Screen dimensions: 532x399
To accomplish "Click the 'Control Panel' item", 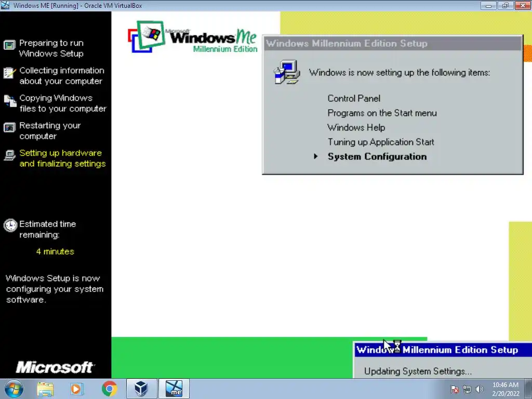I will pyautogui.click(x=354, y=98).
